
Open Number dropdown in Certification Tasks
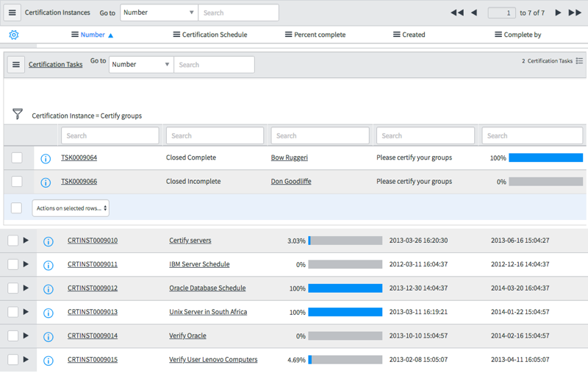click(141, 65)
